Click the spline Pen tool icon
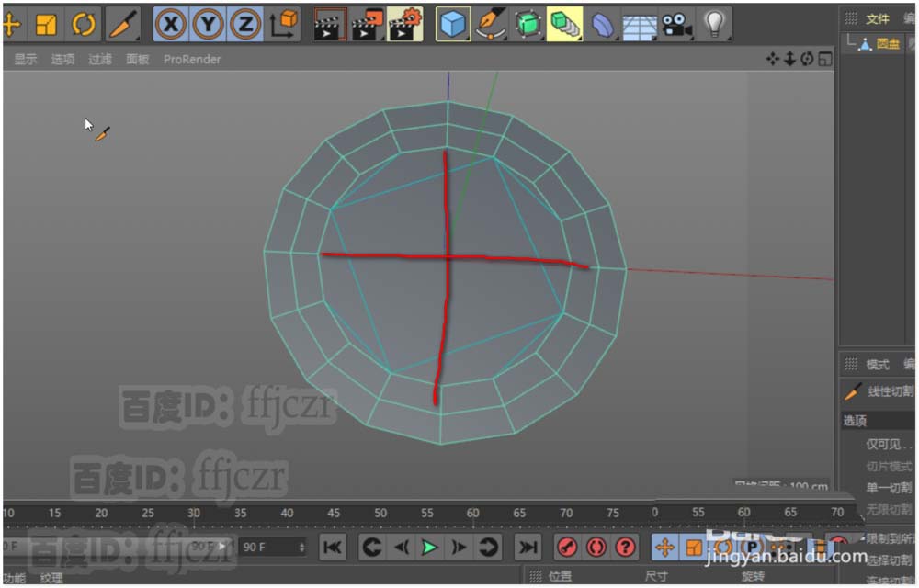This screenshot has width=919, height=588. (490, 25)
